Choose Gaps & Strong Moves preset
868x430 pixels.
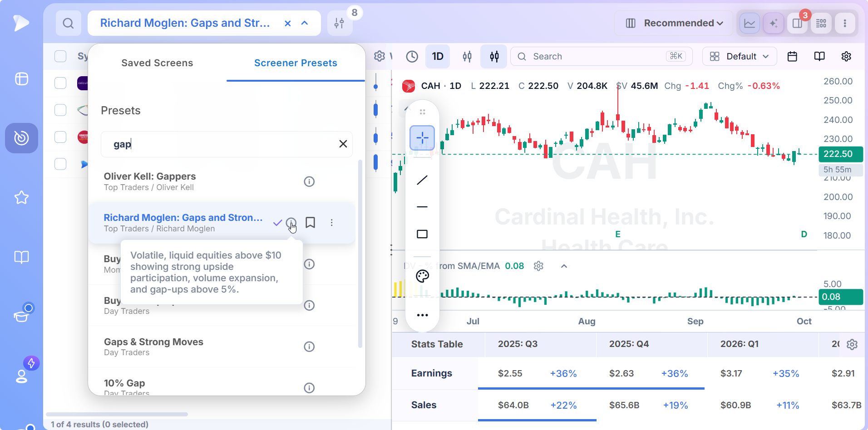tap(222, 347)
